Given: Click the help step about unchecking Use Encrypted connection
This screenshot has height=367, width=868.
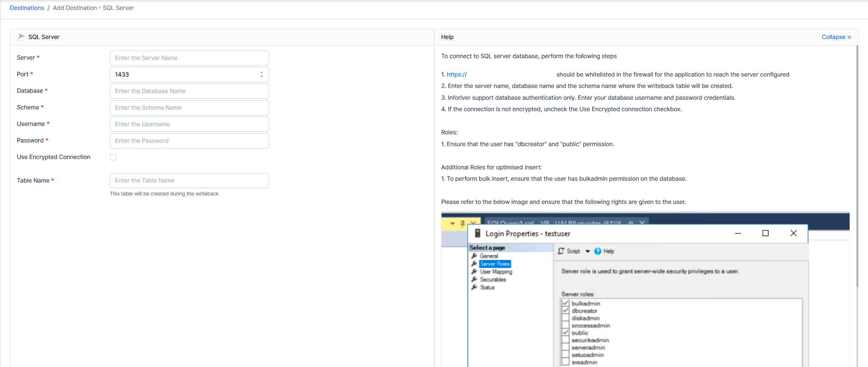Looking at the screenshot, I should pos(561,109).
